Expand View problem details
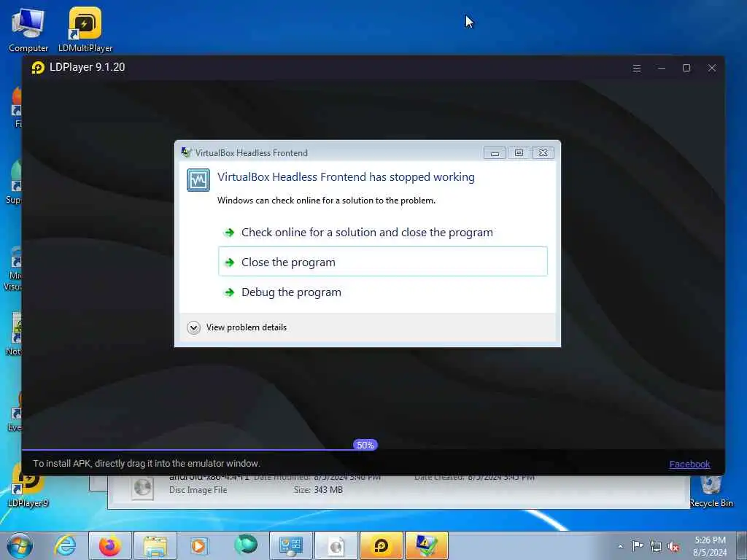The height and width of the screenshot is (560, 747). coord(237,327)
